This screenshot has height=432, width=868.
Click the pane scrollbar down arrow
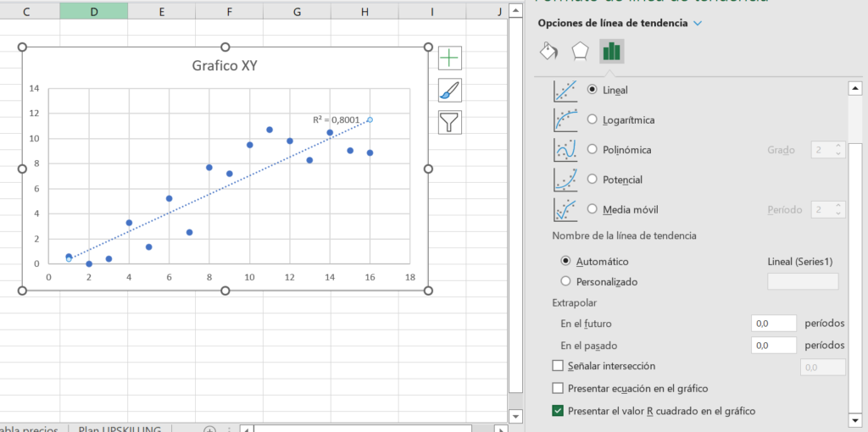coord(855,419)
